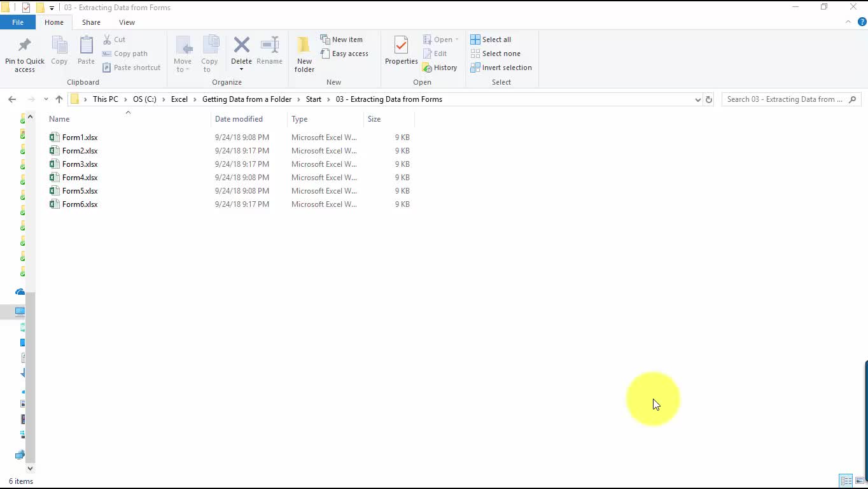Open the File menu tab

[18, 22]
